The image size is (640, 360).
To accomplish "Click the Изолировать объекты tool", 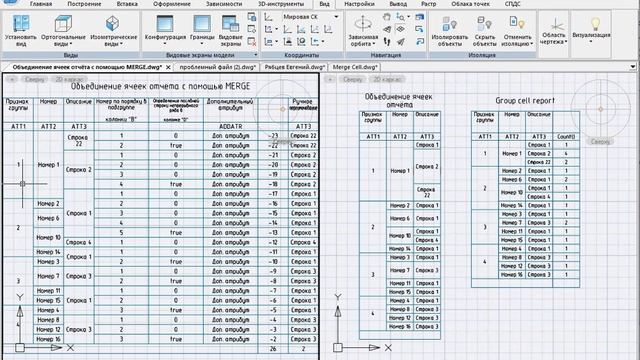I will pos(450,31).
